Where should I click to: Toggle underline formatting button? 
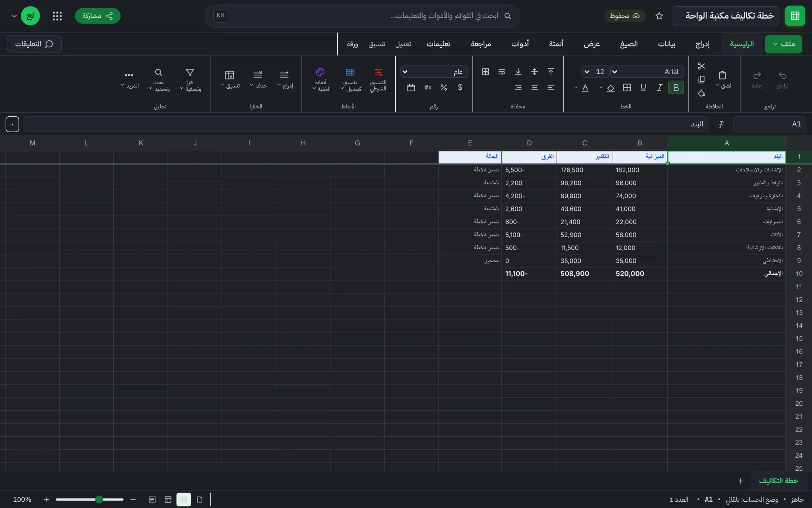(643, 88)
